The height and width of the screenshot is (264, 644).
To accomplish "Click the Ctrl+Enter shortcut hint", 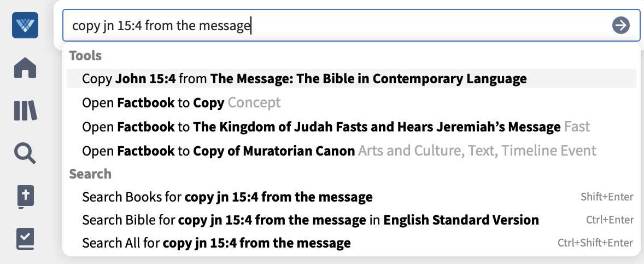I will pos(610,220).
